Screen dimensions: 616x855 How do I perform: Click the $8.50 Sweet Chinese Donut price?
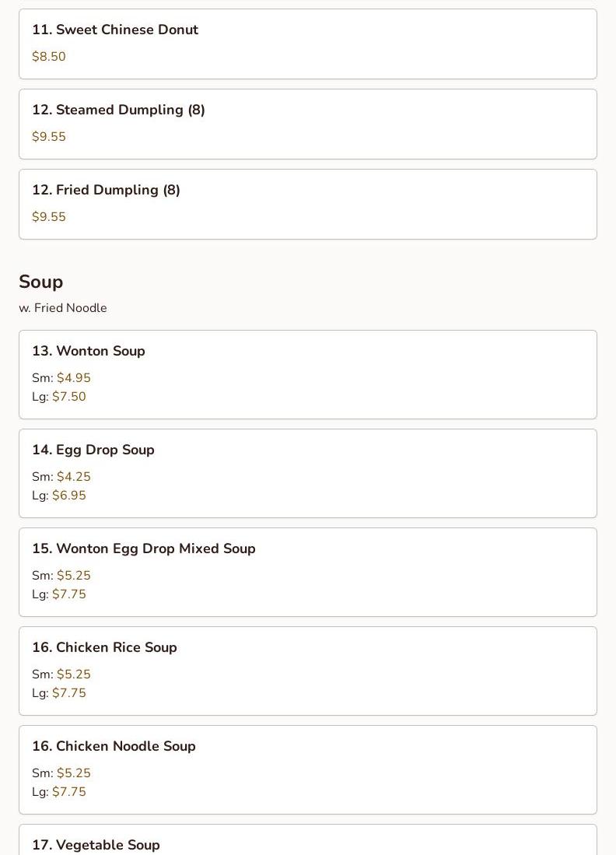click(x=48, y=56)
